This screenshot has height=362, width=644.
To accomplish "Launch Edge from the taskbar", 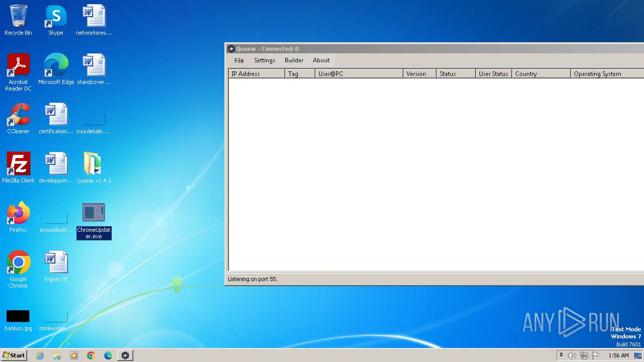I will (x=108, y=355).
